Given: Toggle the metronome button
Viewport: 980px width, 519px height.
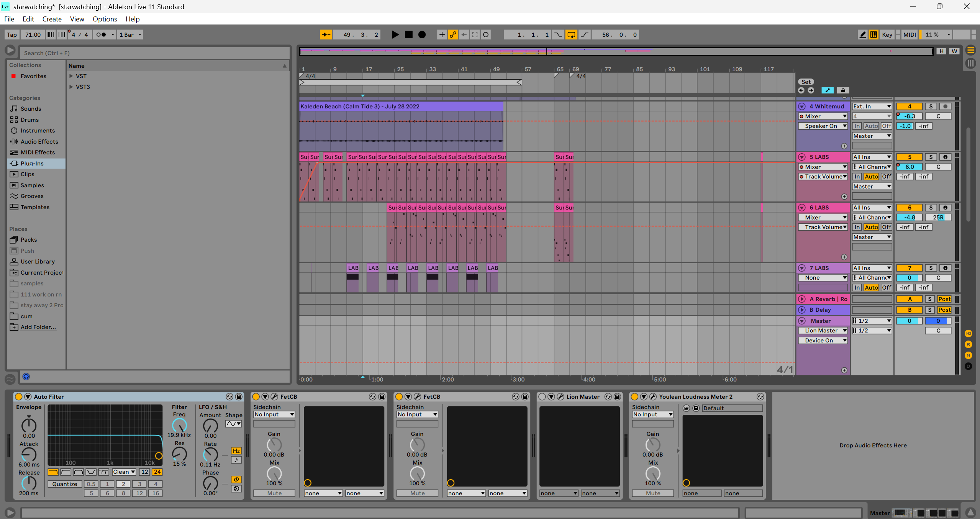Looking at the screenshot, I should 101,34.
